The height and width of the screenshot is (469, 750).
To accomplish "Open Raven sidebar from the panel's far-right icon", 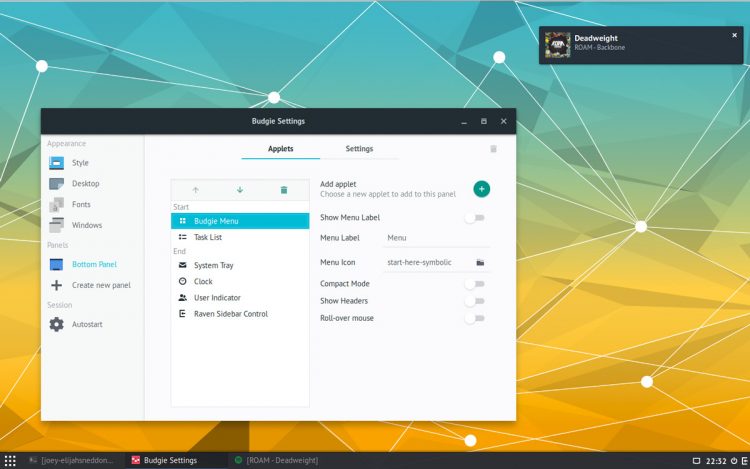I will click(745, 461).
